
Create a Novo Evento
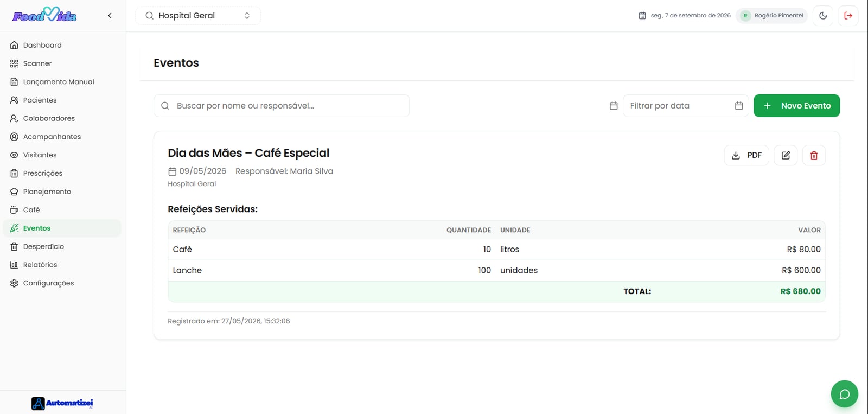[x=796, y=106]
